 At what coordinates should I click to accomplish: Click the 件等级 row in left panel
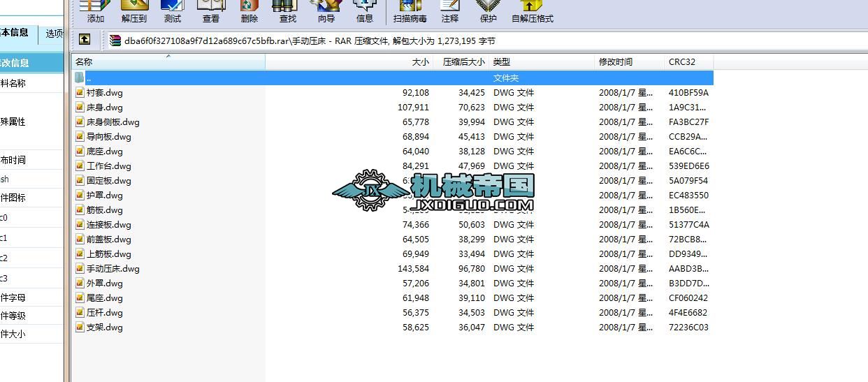click(x=31, y=316)
